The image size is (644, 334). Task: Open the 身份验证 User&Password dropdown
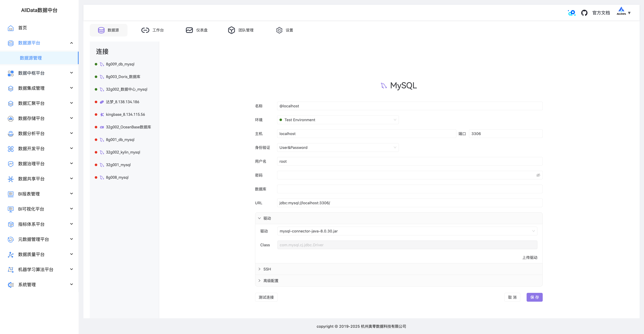338,147
